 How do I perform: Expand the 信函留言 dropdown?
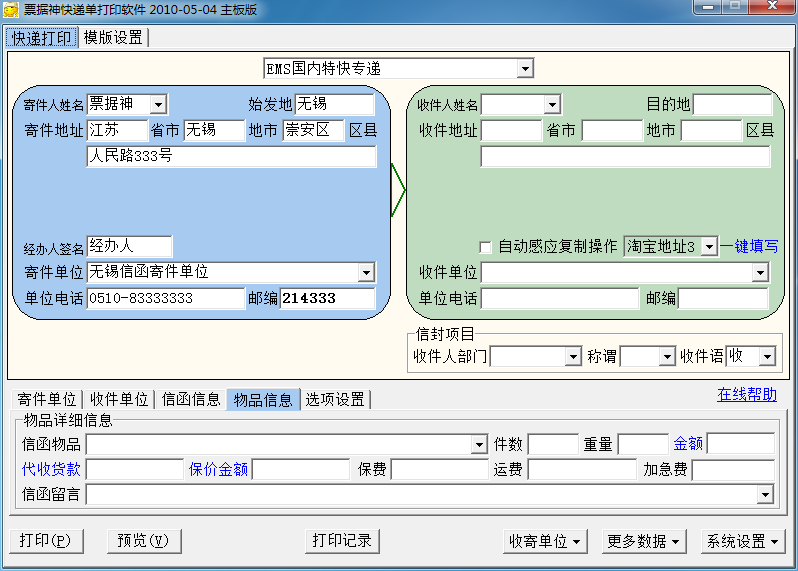765,494
